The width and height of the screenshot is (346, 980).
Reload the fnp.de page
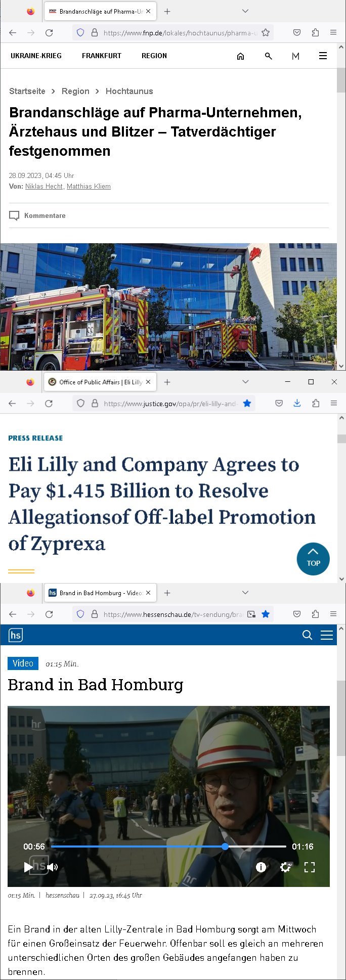(x=49, y=33)
